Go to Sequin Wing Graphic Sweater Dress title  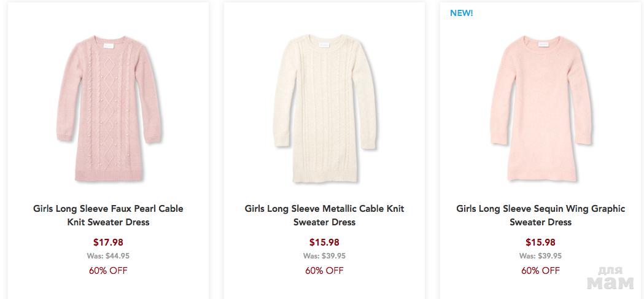tap(540, 215)
